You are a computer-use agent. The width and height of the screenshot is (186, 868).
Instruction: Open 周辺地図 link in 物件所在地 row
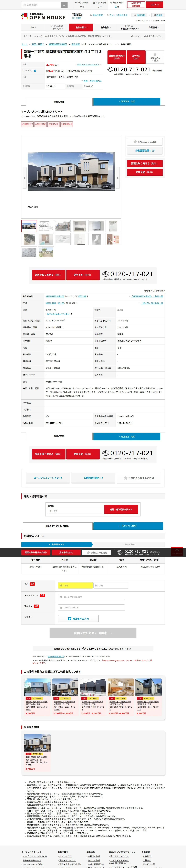click(82, 297)
